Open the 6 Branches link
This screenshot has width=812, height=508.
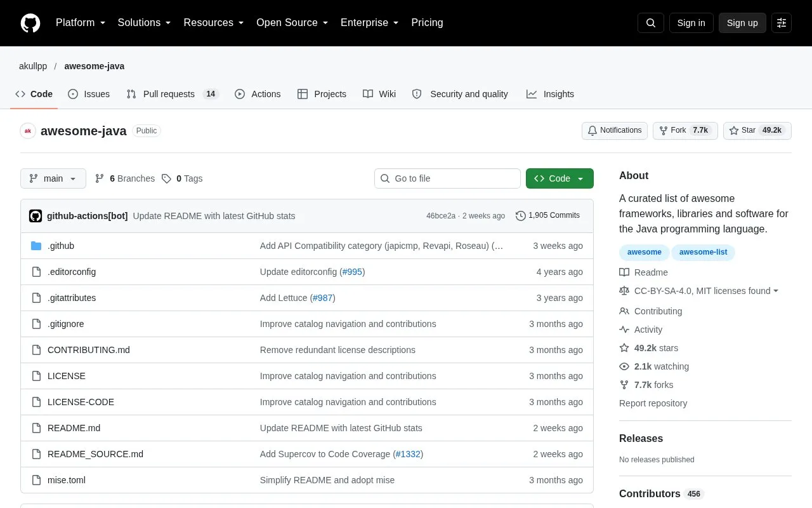click(125, 178)
